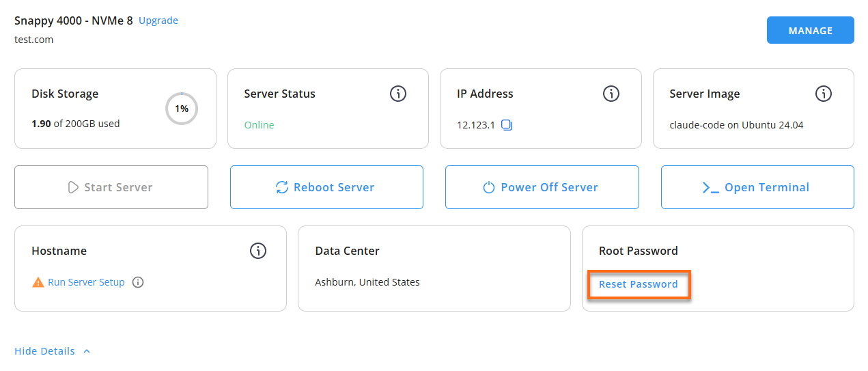
Task: Click the 'Ashburn, United States' text
Action: tap(367, 282)
